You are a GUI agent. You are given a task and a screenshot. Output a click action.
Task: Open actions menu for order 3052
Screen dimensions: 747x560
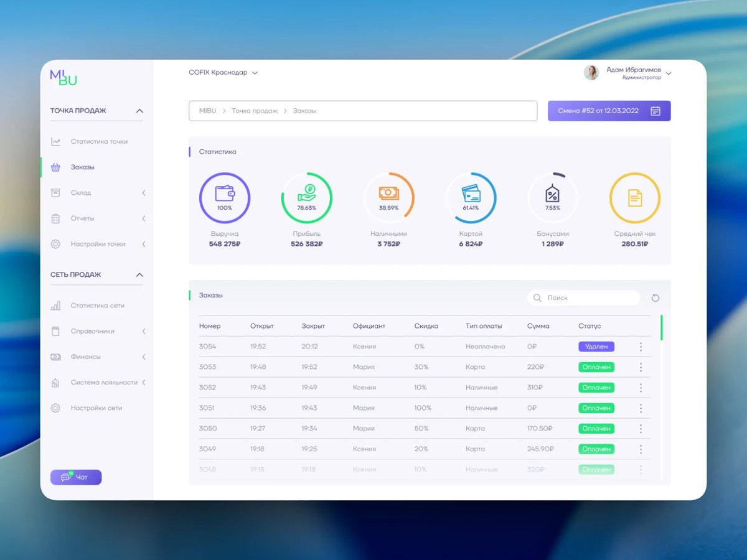coord(641,388)
